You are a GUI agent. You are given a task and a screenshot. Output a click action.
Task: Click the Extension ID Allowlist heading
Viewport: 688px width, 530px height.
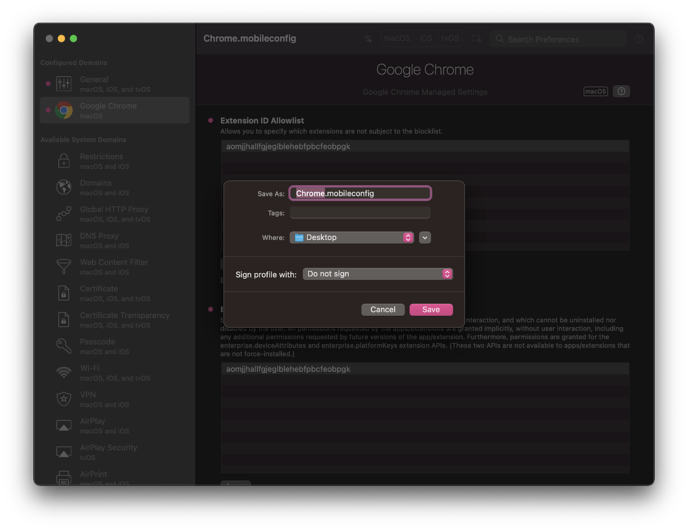tap(262, 120)
